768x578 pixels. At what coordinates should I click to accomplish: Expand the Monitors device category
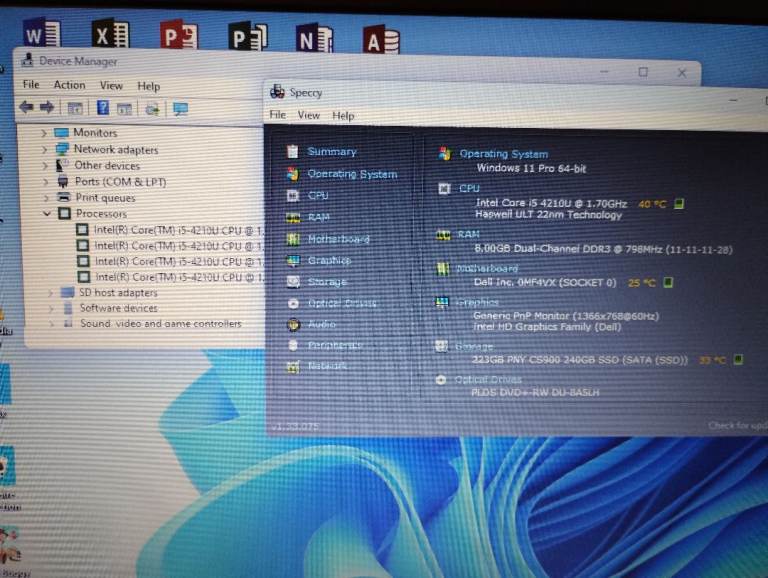(x=45, y=133)
